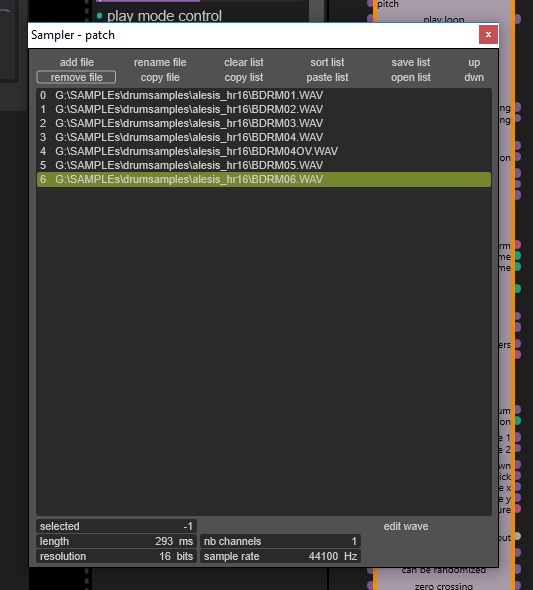The height and width of the screenshot is (590, 533).
Task: Click copy list
Action: [x=244, y=77]
